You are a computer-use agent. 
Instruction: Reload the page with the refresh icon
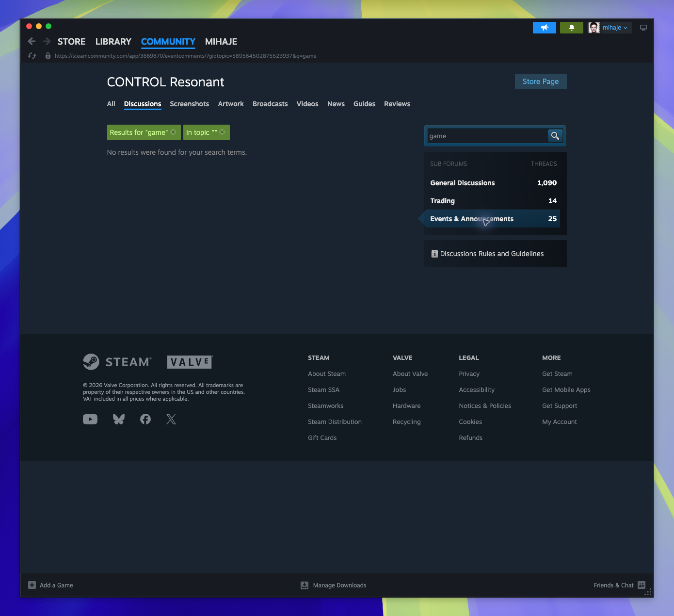coord(32,56)
